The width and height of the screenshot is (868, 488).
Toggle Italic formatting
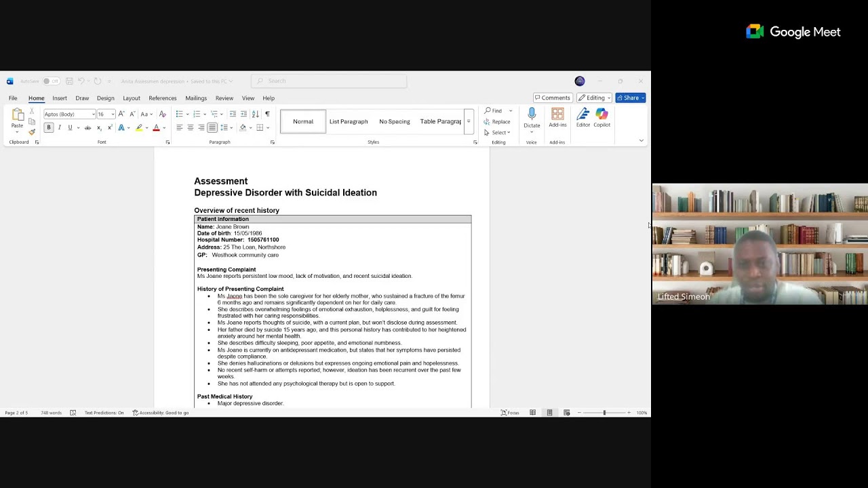[x=59, y=127]
